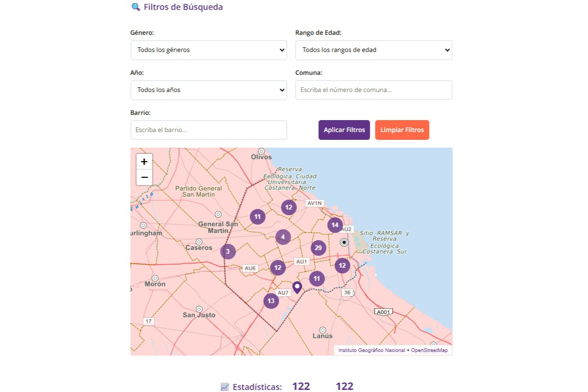Open the 12 cluster next to AV1N
Viewport: 588px width, 392px height.
click(289, 207)
